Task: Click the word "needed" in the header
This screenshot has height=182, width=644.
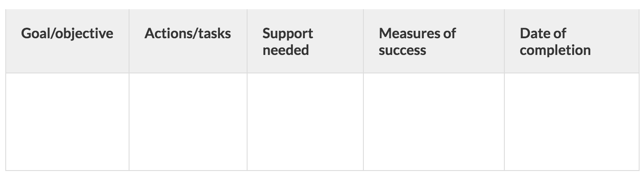Action: (x=285, y=50)
